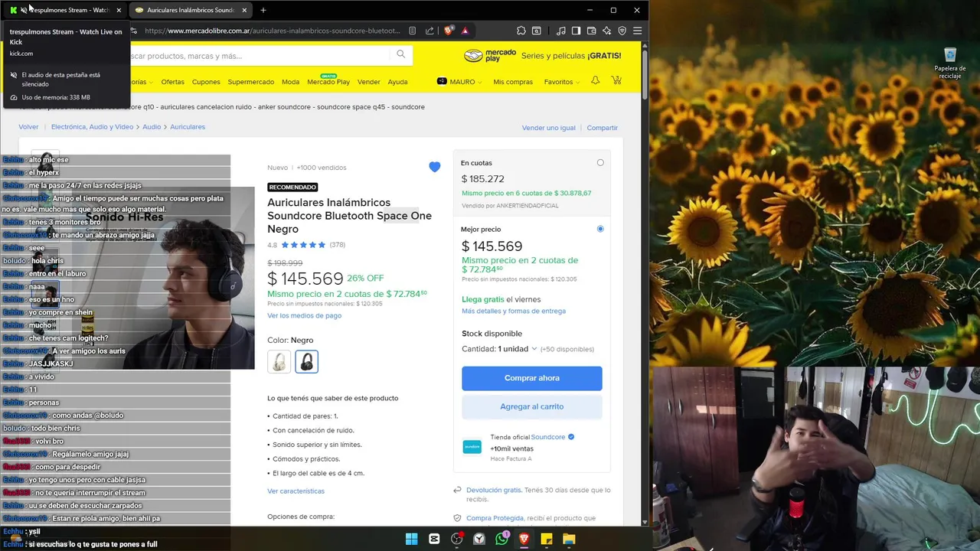Open the clock app from the taskbar

pyautogui.click(x=479, y=539)
